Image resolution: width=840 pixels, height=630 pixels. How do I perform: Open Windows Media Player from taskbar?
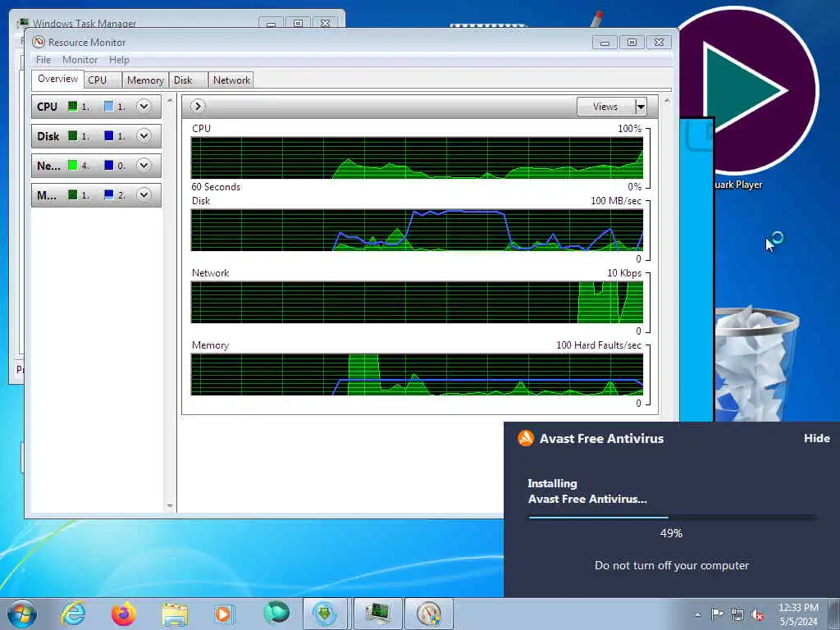223,614
